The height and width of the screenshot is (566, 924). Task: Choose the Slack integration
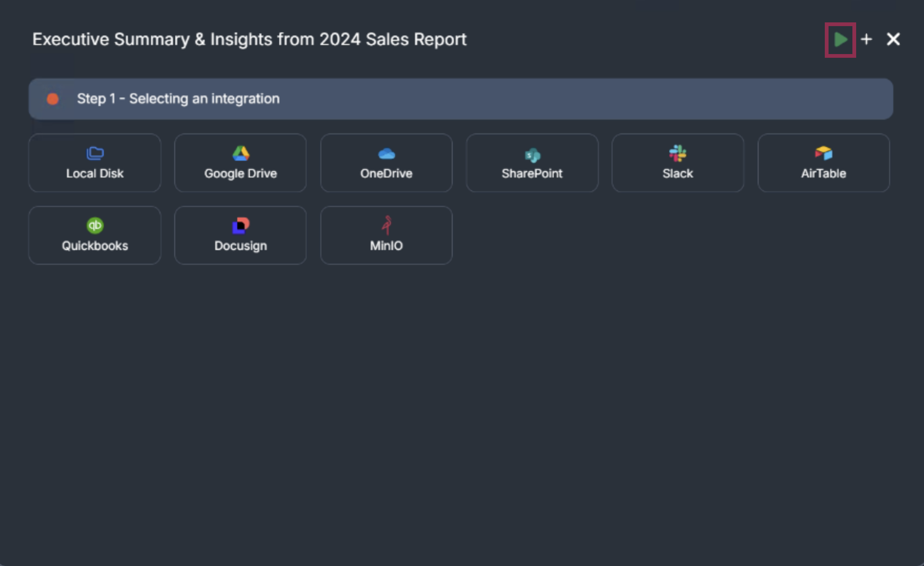(678, 163)
